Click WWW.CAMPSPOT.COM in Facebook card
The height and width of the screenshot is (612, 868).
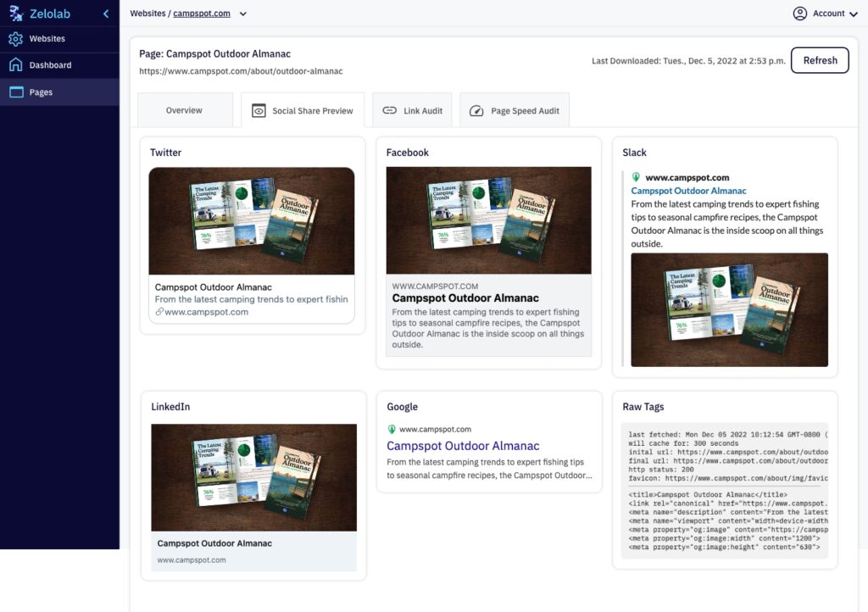pos(435,286)
